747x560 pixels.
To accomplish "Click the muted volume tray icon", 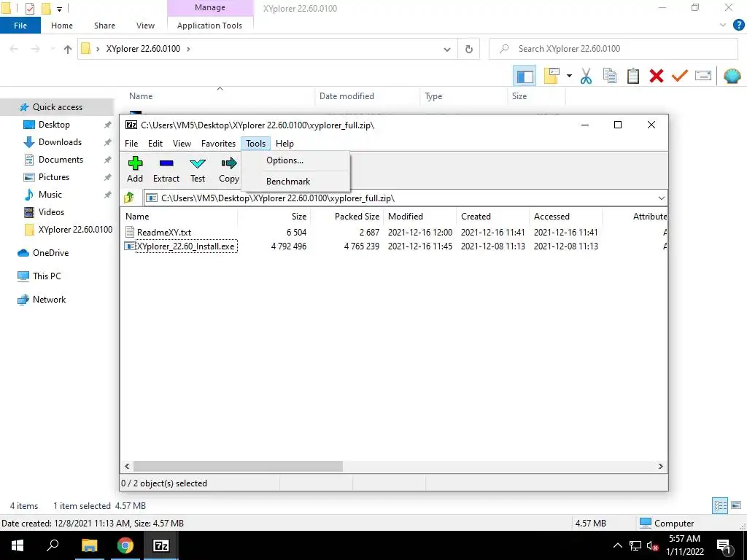I will point(652,545).
